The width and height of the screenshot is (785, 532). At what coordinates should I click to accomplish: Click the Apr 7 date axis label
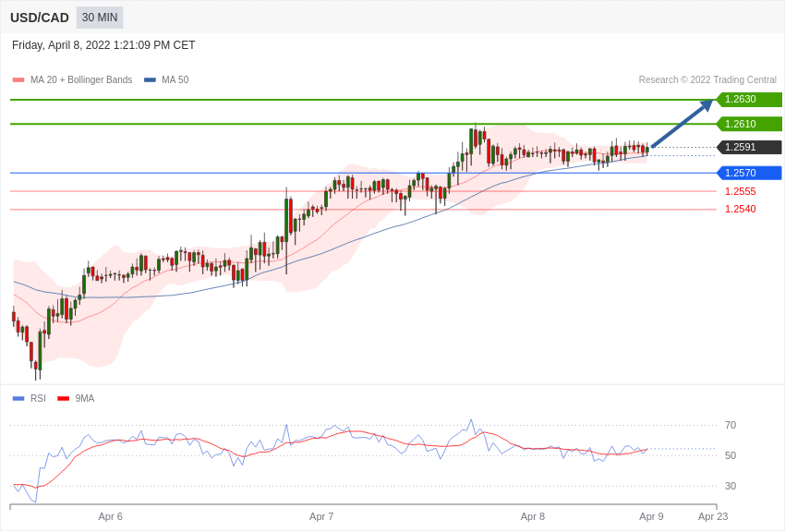[x=321, y=516]
